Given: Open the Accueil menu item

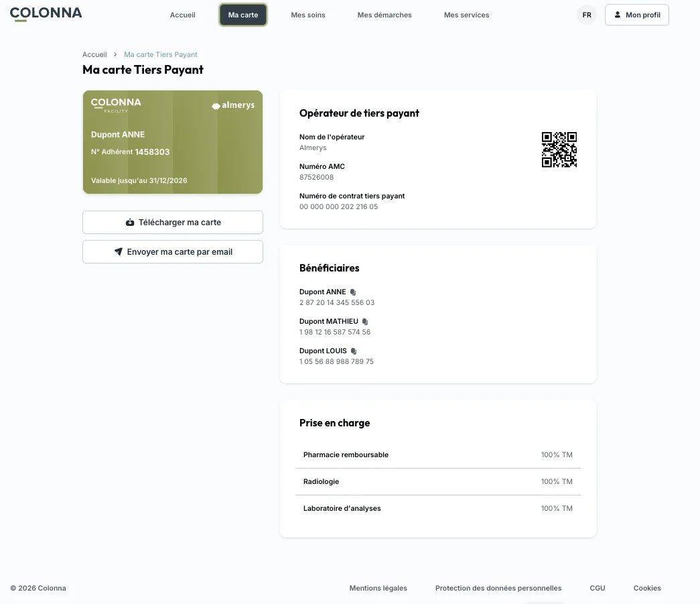Looking at the screenshot, I should click(x=183, y=15).
